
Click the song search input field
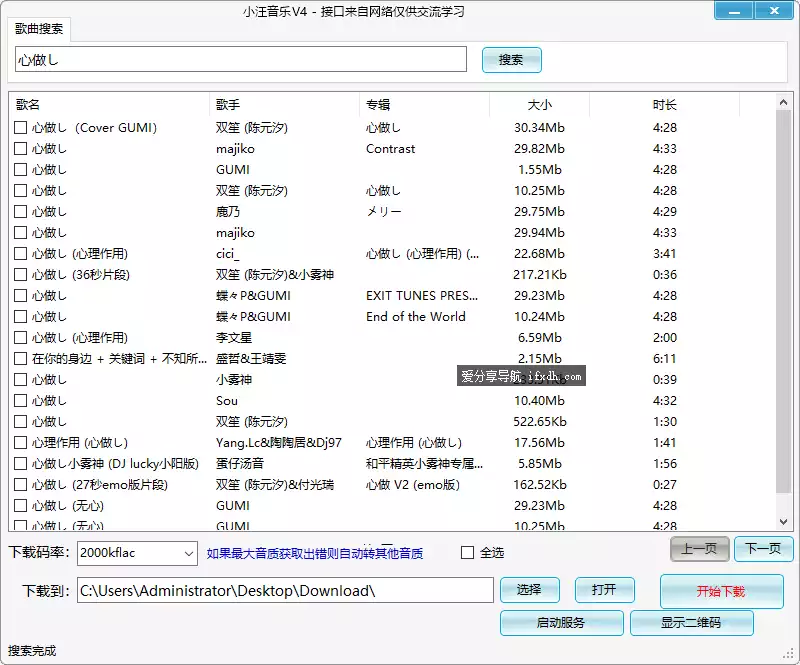click(x=241, y=59)
